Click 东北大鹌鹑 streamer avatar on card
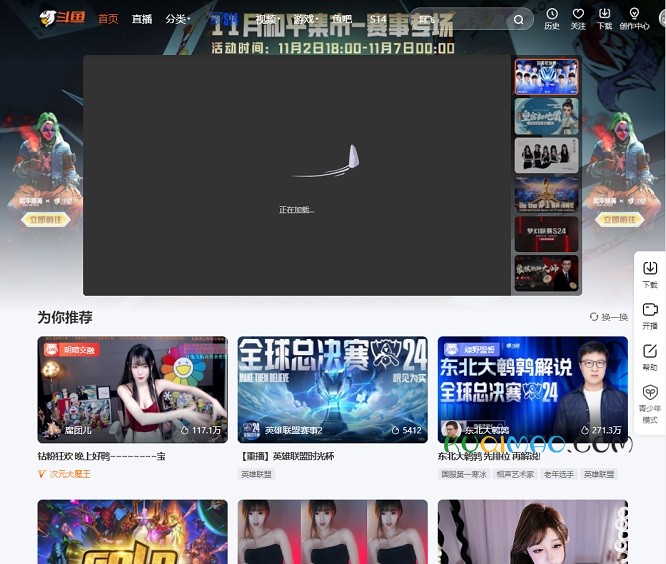Screen dimensions: 666x564 pos(451,430)
